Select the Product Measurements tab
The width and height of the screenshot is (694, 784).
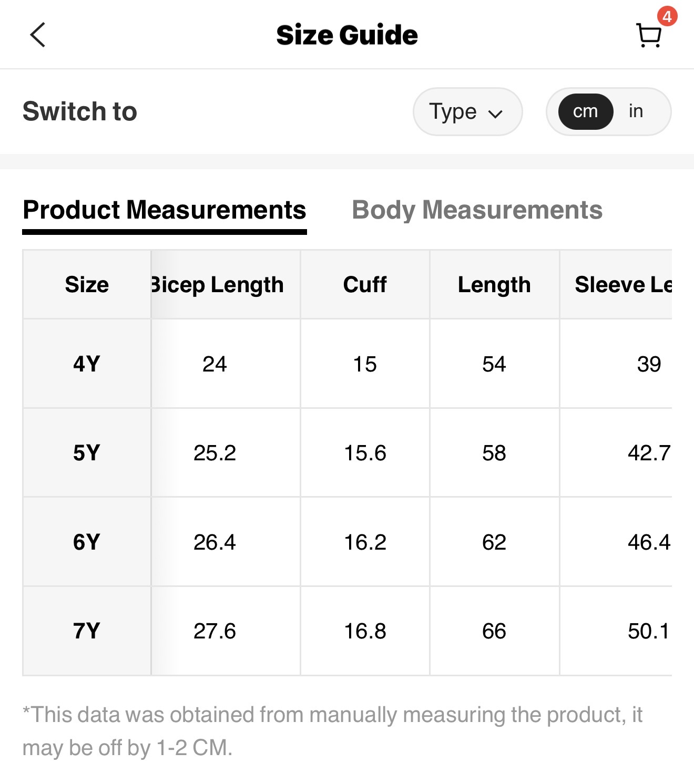point(165,210)
